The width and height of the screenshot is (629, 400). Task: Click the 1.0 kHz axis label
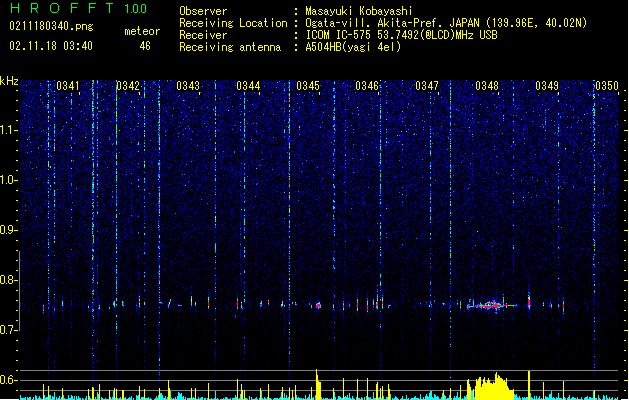coord(9,180)
